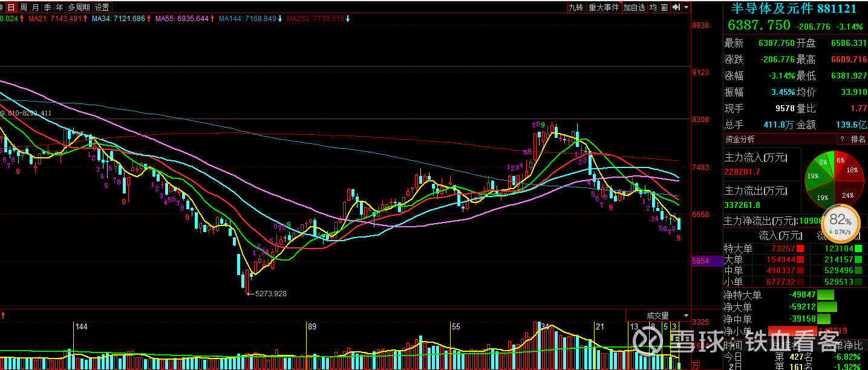Click the latest price 6387.750 in header
868x370 pixels.
click(x=759, y=25)
